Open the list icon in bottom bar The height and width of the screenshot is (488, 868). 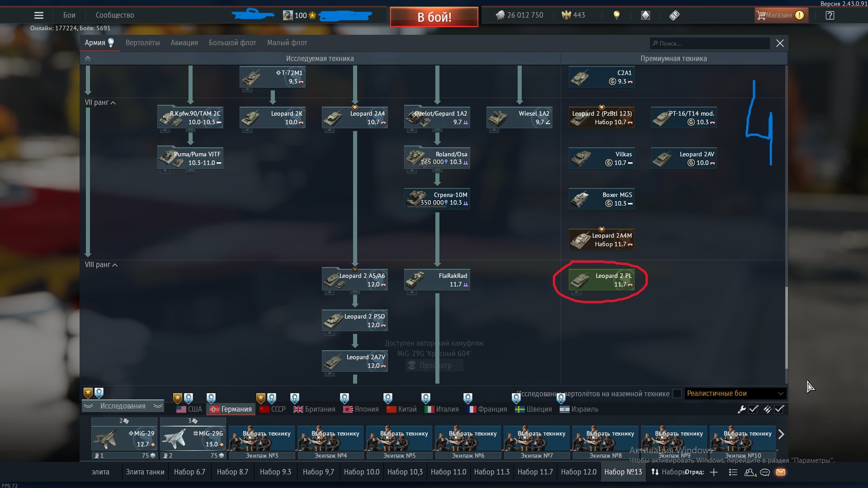[x=733, y=472]
